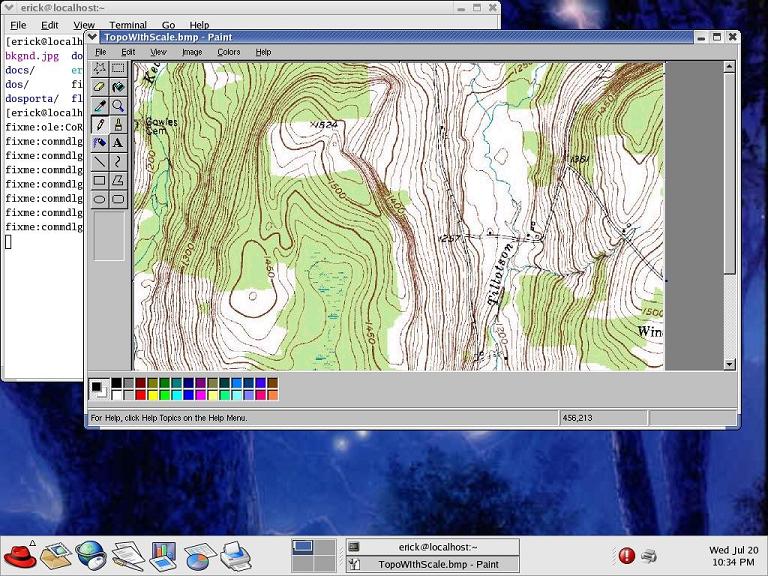This screenshot has height=576, width=768.
Task: Select the Pencil tool in Paint
Action: click(100, 124)
